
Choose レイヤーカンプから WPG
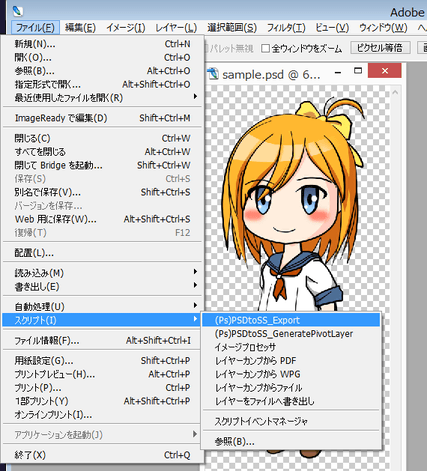tap(291, 374)
